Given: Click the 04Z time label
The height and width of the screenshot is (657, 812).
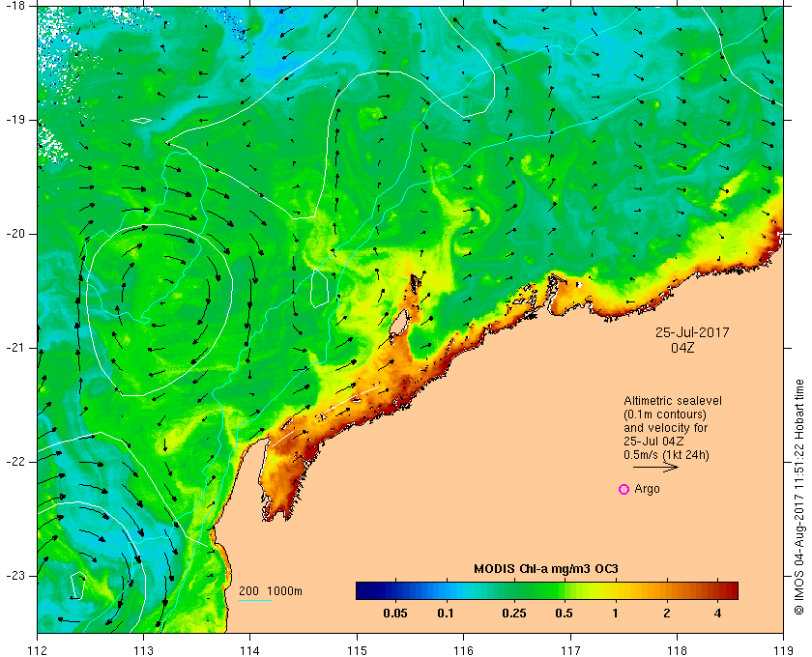Looking at the screenshot, I should [x=682, y=348].
